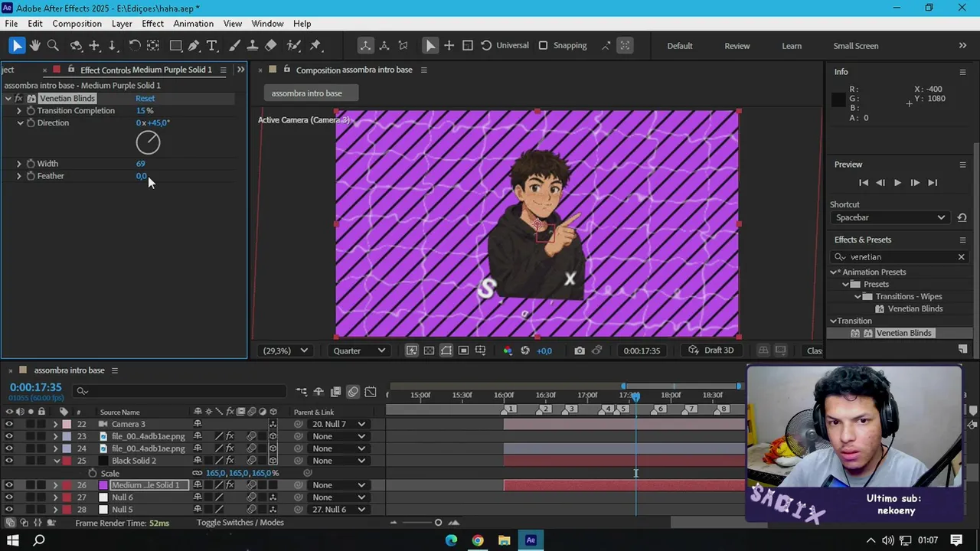Open Microsoft Edge from the taskbar
The image size is (980, 551).
coord(451,540)
